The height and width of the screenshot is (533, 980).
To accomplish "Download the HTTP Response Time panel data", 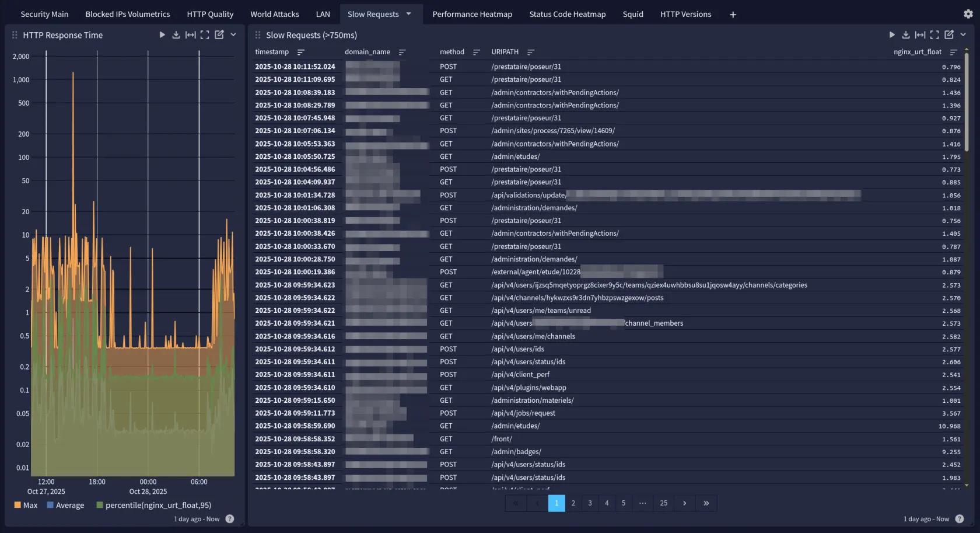I will [x=176, y=35].
